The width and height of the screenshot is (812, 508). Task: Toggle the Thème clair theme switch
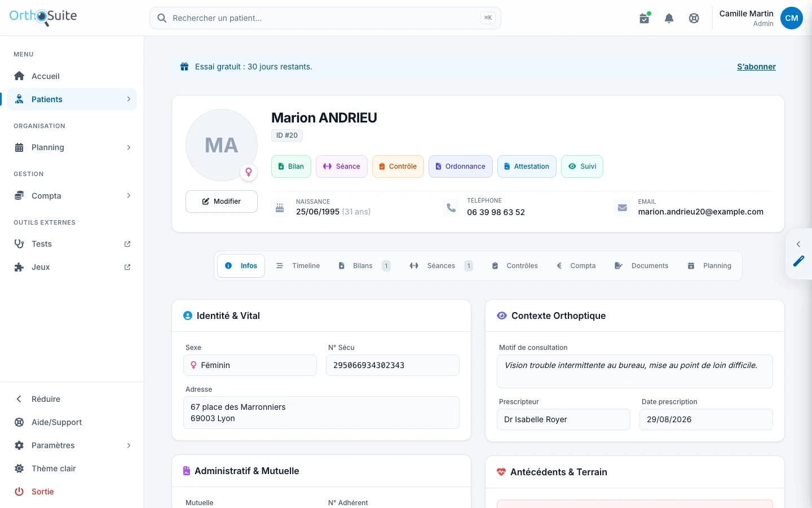(72, 468)
